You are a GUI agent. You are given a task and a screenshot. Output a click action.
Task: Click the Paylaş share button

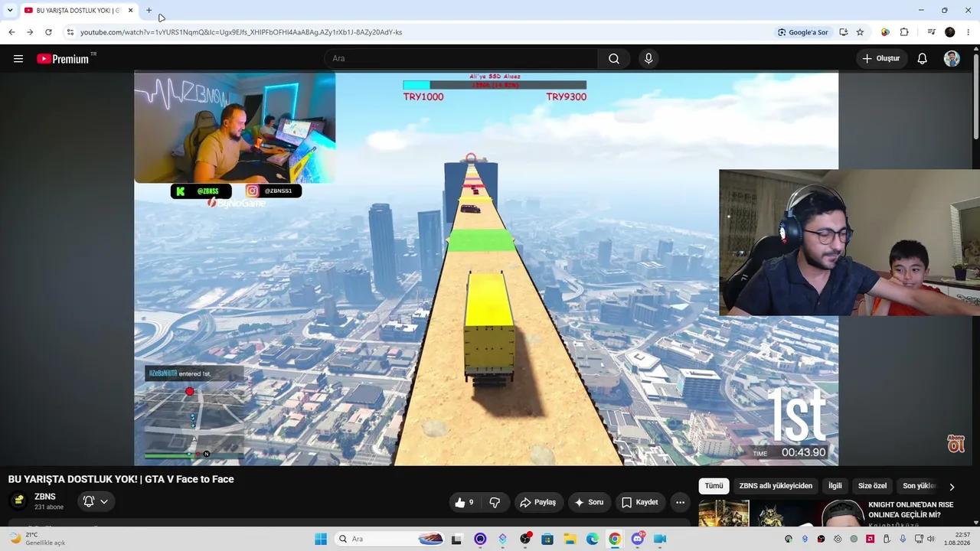point(537,502)
